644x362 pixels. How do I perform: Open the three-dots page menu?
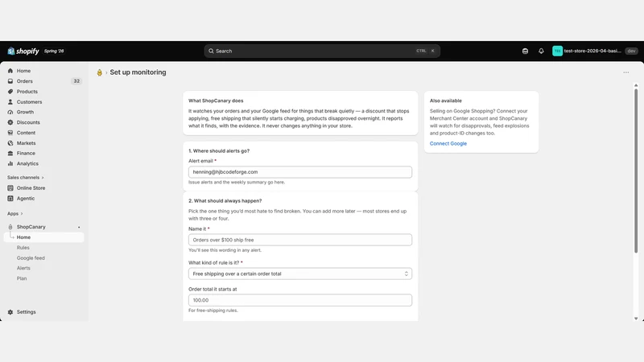tap(626, 72)
